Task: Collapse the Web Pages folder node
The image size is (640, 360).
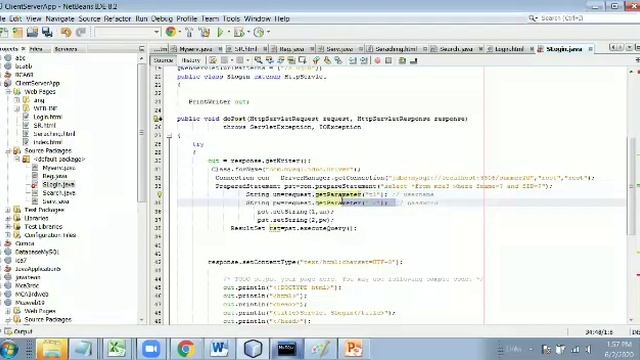Action: pos(8,92)
